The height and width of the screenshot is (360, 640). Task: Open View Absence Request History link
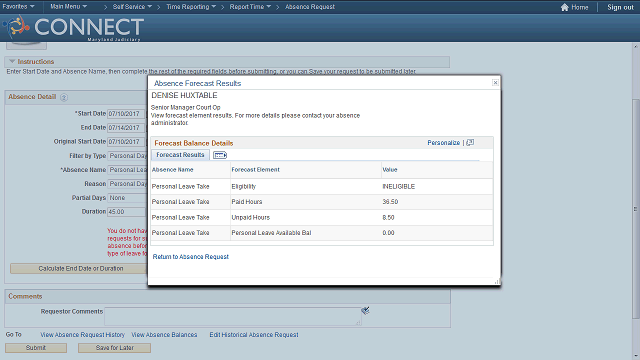(82, 335)
